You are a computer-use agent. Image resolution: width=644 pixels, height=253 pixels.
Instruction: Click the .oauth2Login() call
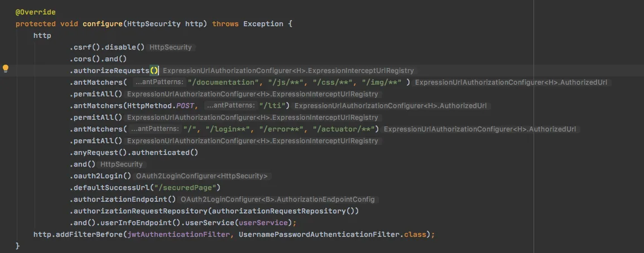pyautogui.click(x=100, y=176)
